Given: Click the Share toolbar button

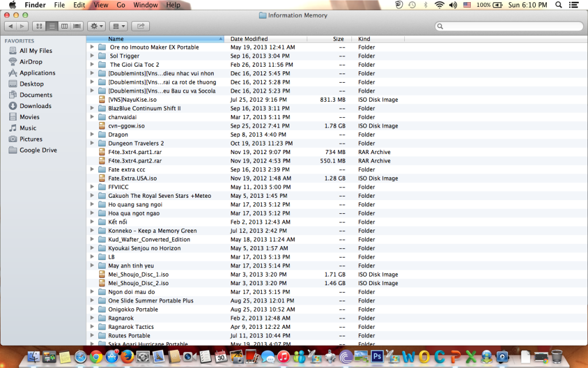Looking at the screenshot, I should (141, 26).
